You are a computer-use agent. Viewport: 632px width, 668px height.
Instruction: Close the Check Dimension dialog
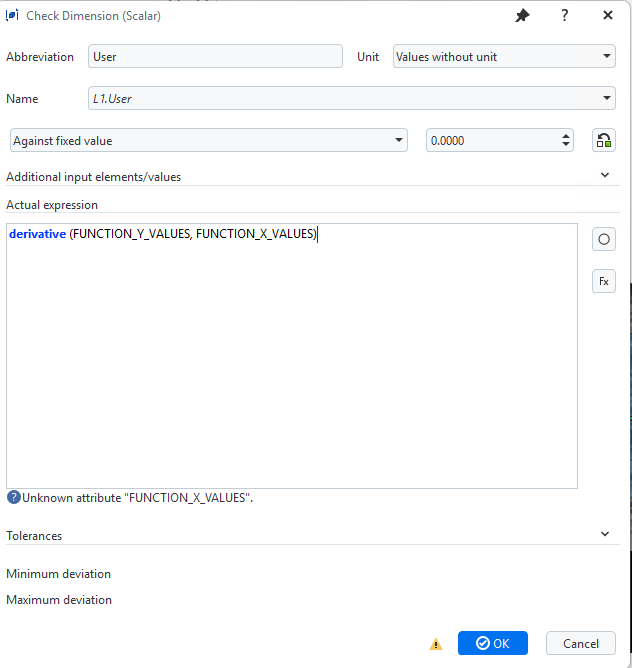(x=608, y=16)
